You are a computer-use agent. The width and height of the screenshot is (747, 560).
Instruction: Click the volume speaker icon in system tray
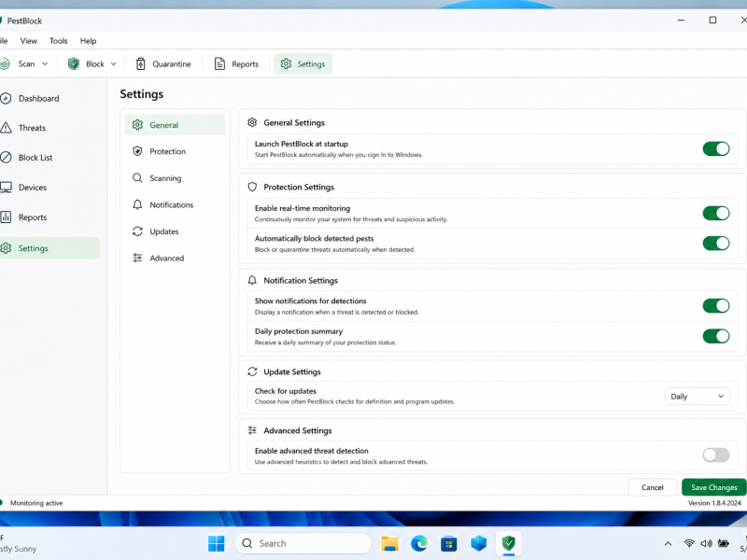pos(706,543)
